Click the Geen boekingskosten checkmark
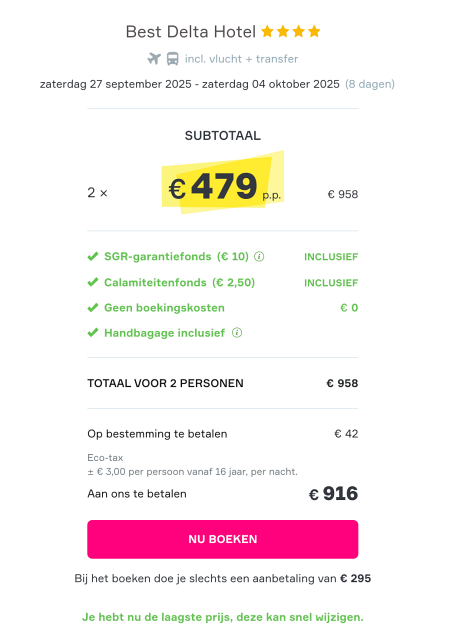 (x=93, y=308)
